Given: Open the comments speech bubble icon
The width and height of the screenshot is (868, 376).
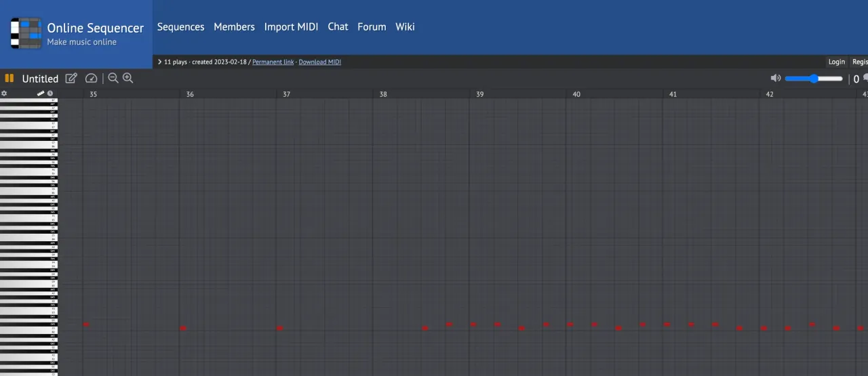Looking at the screenshot, I should click(865, 78).
